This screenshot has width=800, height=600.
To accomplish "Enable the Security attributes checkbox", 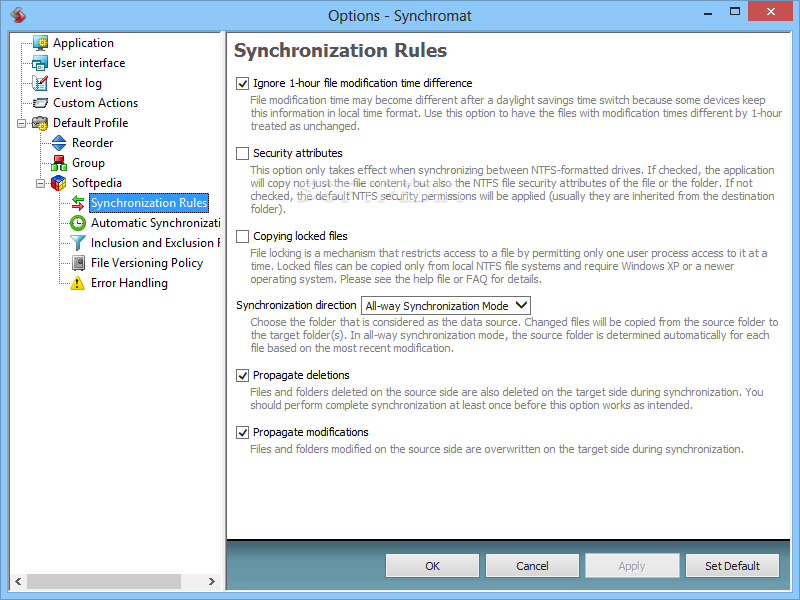I will pos(242,153).
